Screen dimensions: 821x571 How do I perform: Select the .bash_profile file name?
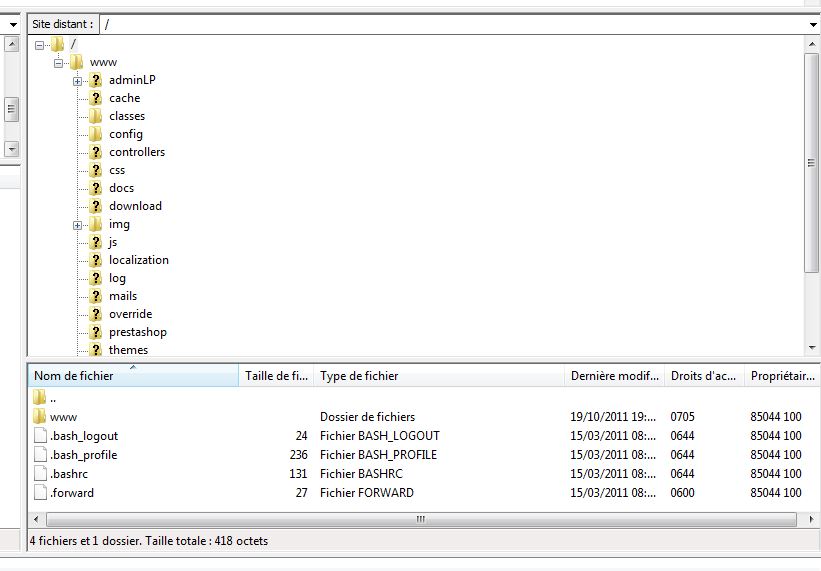83,455
